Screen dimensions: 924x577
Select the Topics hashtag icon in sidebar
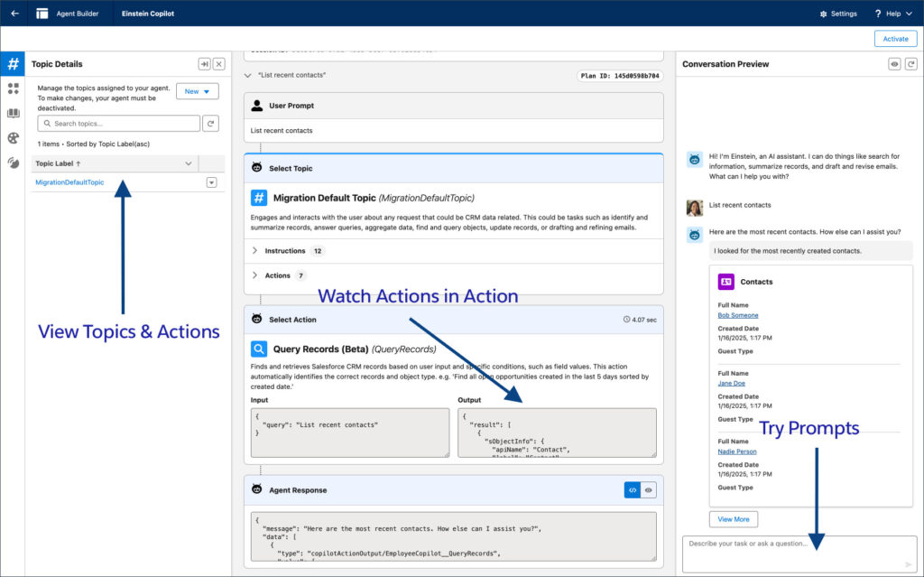pyautogui.click(x=13, y=64)
